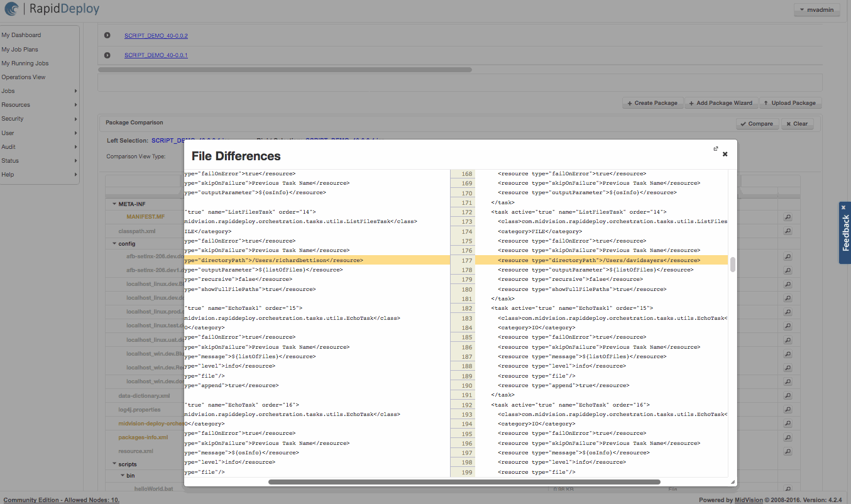The width and height of the screenshot is (851, 504).
Task: Expand the SCRIPT_DEMO_40-0.0.1 package row arrow
Action: (x=107, y=55)
